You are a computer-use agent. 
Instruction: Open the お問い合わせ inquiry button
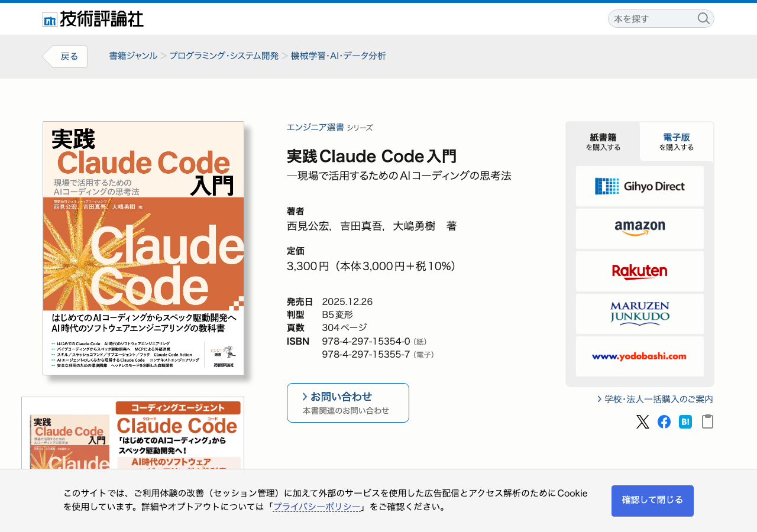coord(348,403)
